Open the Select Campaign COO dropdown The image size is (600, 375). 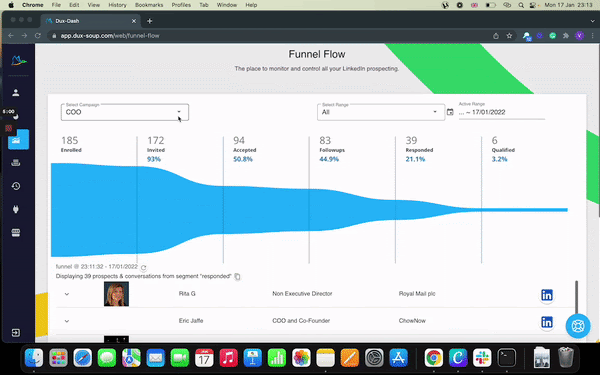(125, 112)
